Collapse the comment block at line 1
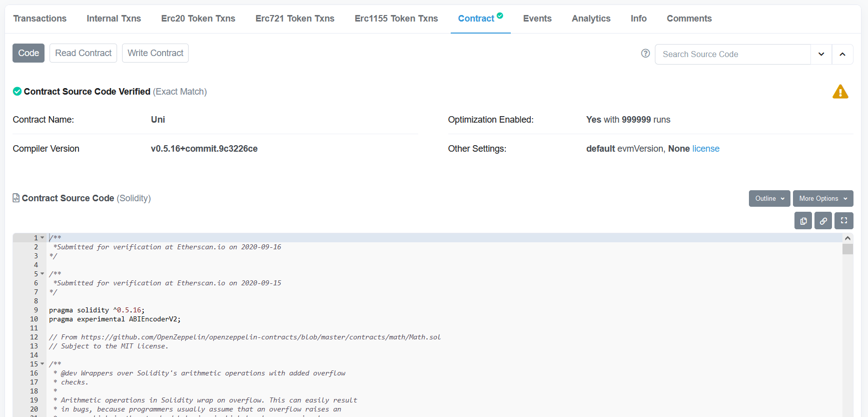This screenshot has height=417, width=868. pyautogui.click(x=43, y=238)
